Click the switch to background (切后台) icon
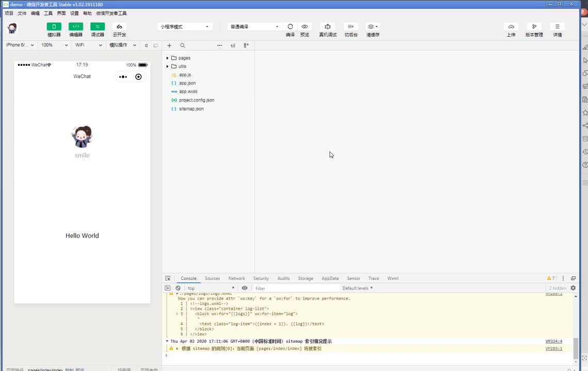 click(x=351, y=27)
